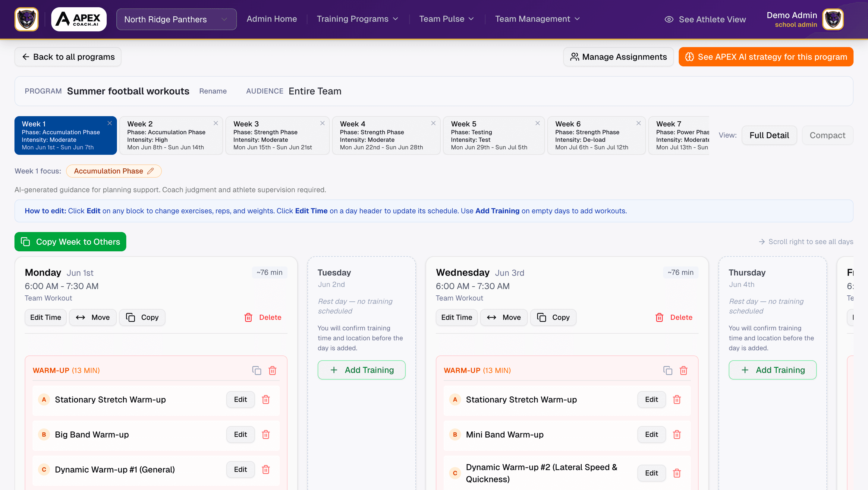
Task: Select the Demo Admin profile avatar
Action: (x=834, y=19)
